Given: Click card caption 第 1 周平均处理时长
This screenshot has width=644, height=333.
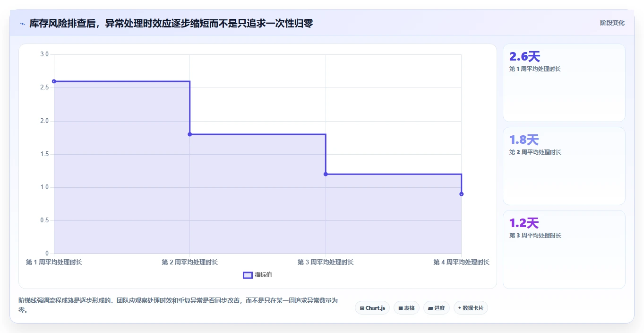Looking at the screenshot, I should tap(535, 69).
